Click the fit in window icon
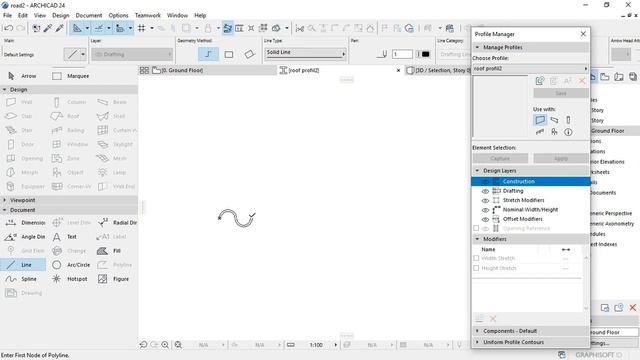This screenshot has height=360, width=640. pyautogui.click(x=178, y=345)
